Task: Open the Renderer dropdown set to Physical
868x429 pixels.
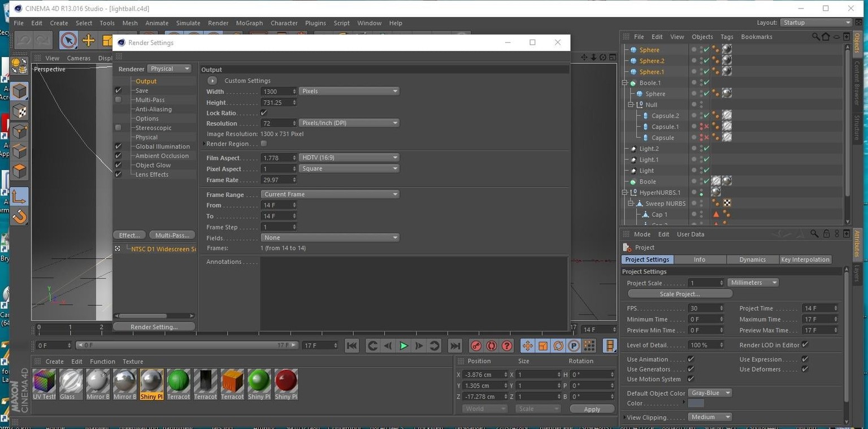Action: coord(170,69)
